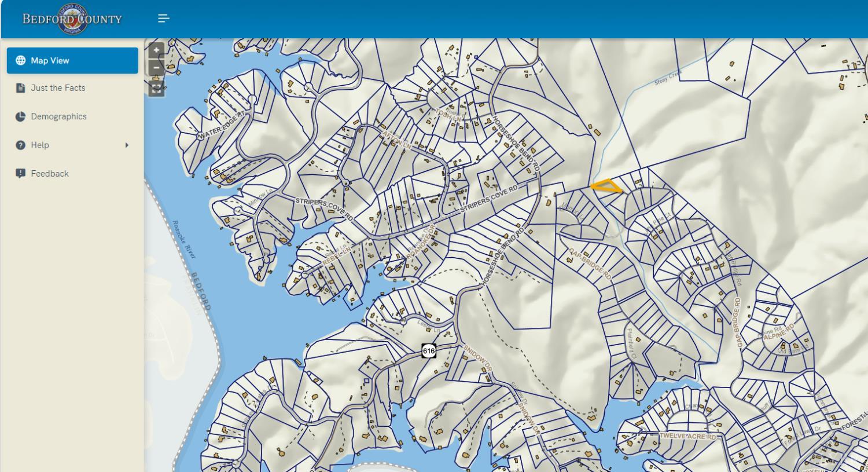Select the orange highlighted parcel

pos(607,186)
